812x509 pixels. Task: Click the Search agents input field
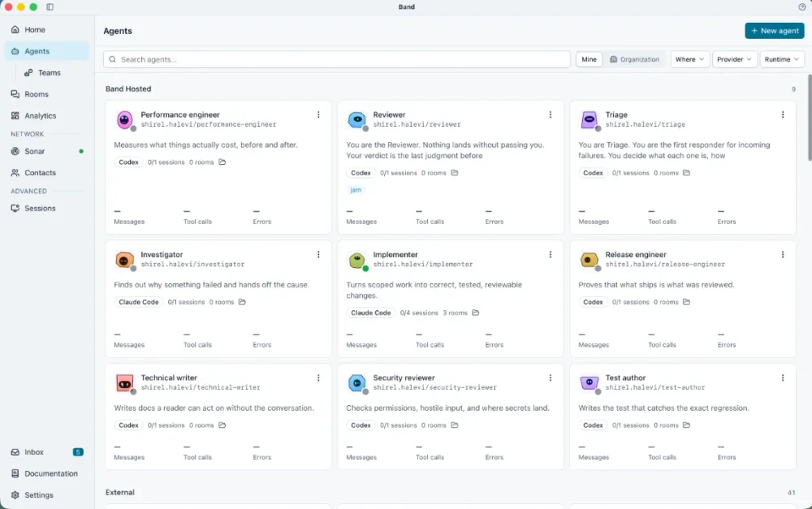click(337, 59)
